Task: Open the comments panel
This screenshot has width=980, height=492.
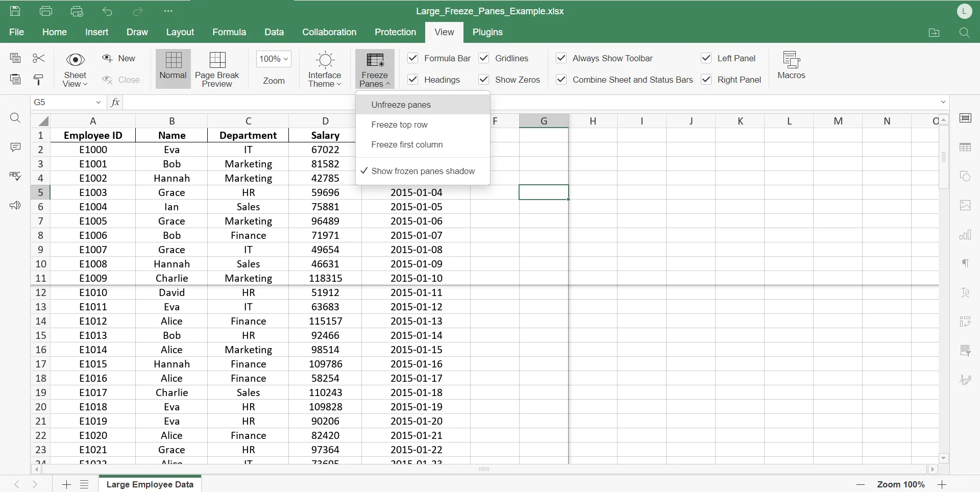Action: click(15, 147)
